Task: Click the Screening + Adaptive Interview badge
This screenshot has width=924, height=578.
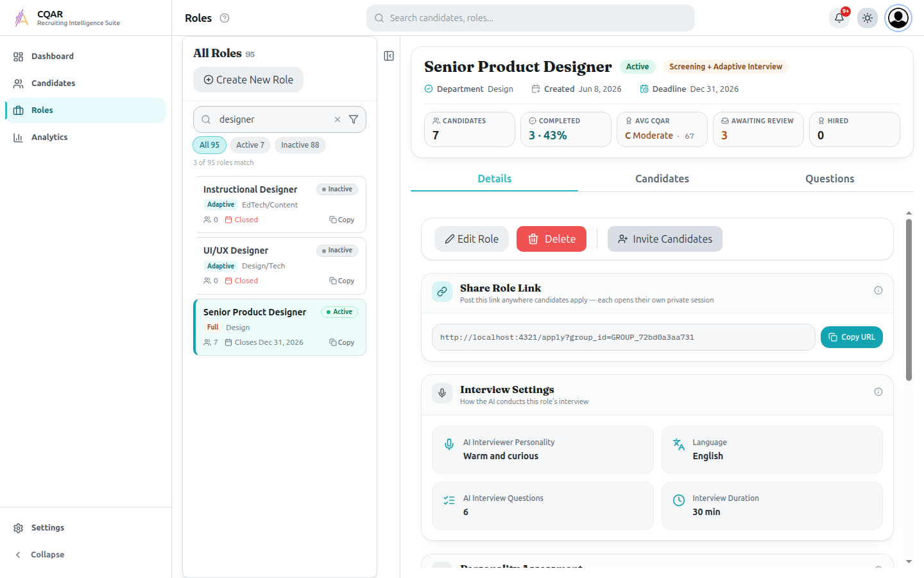Action: (726, 67)
